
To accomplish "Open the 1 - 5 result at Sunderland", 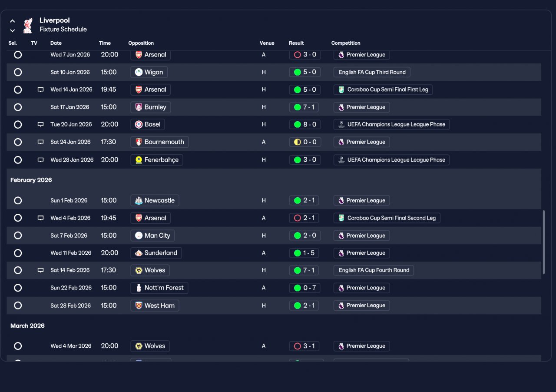I will [305, 253].
